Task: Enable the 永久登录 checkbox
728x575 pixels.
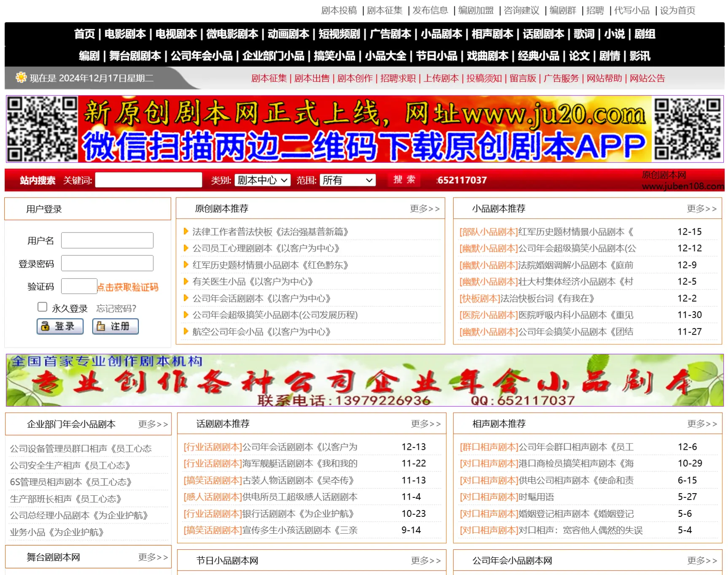Action: (x=42, y=307)
